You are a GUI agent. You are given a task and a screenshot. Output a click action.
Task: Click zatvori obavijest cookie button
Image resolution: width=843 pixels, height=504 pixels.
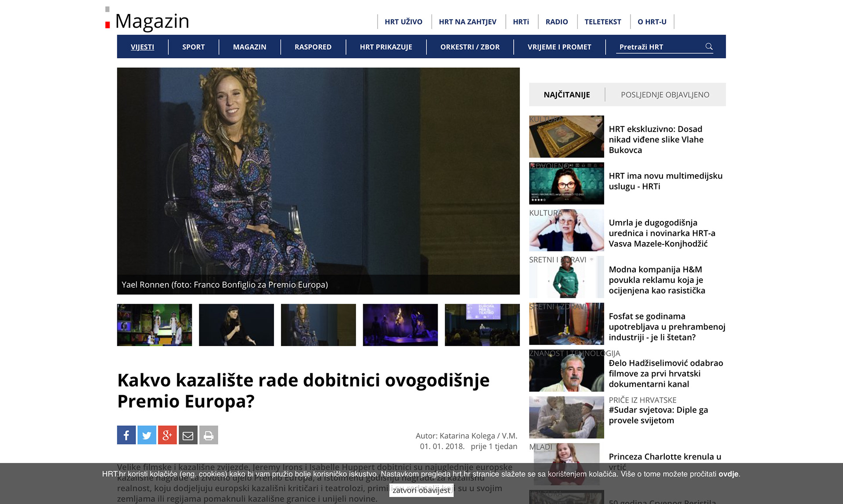coord(421,490)
